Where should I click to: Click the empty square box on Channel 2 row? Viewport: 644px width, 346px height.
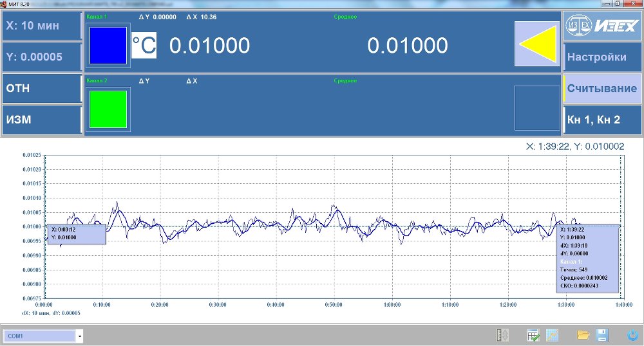tap(537, 107)
